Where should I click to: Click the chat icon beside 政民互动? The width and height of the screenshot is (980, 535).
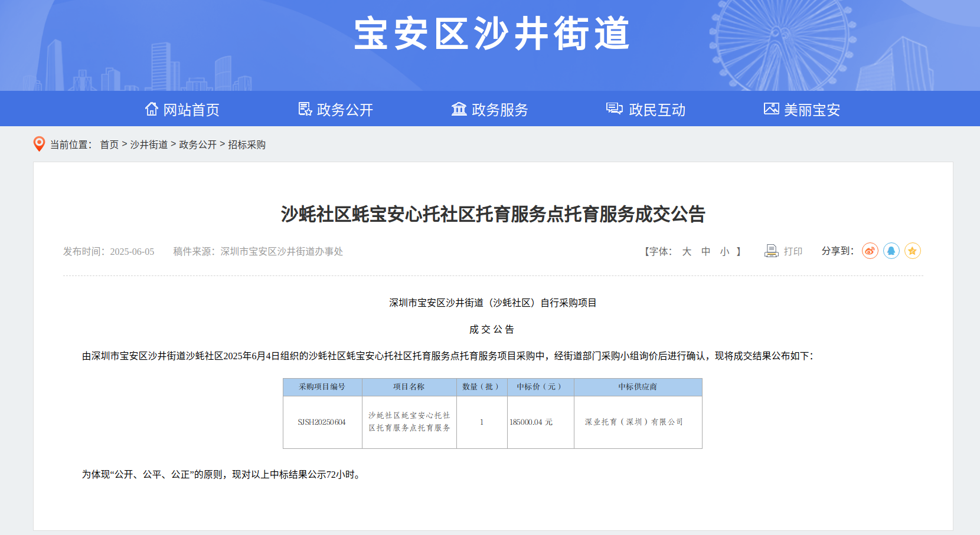coord(614,109)
